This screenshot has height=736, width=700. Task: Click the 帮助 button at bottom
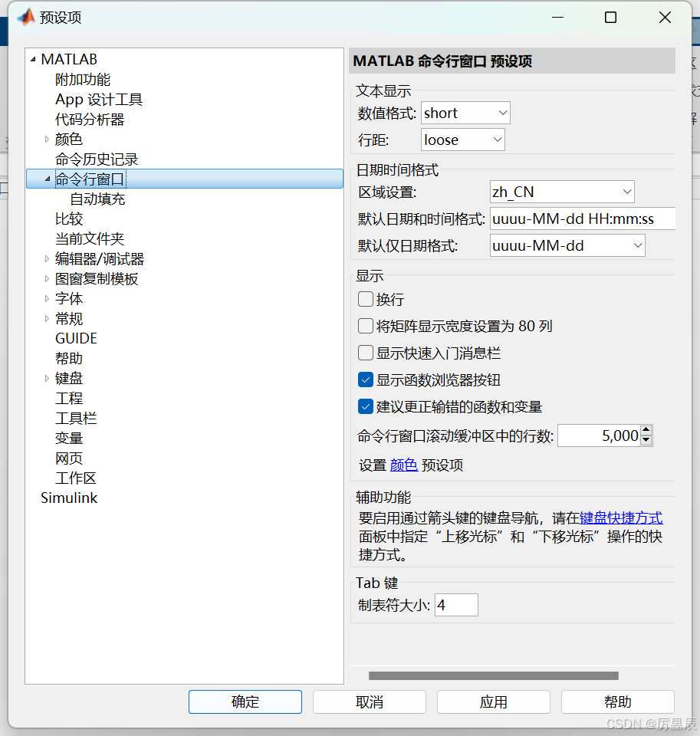coord(618,701)
